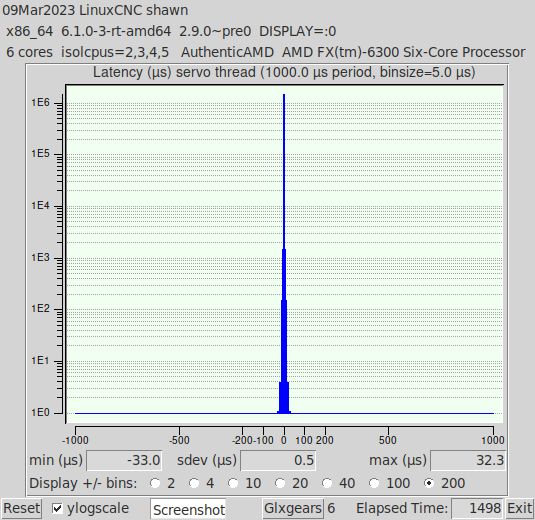Screen dimensions: 535x520
Task: Click the 1E6 label on y-axis
Action: (x=40, y=102)
